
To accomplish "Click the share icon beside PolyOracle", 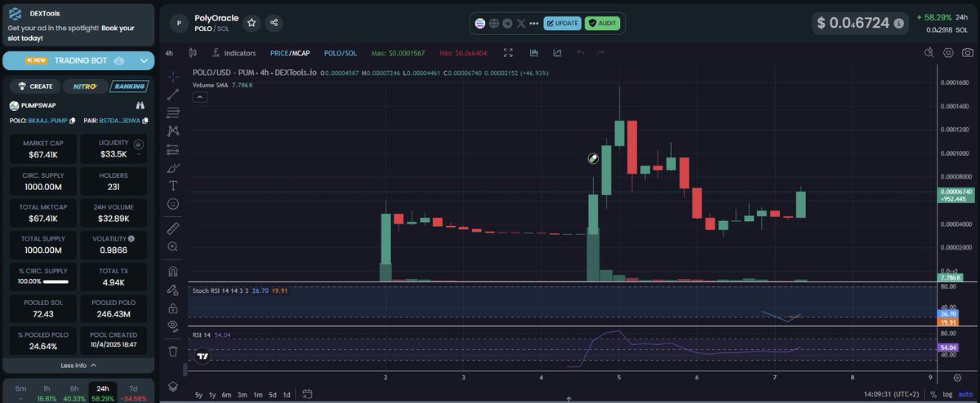I will pos(274,23).
